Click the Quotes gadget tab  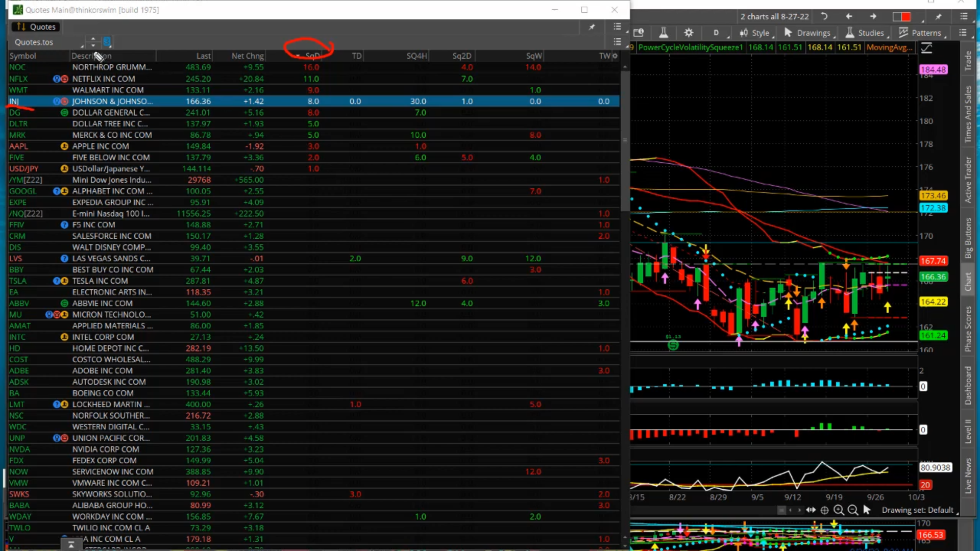[x=36, y=27]
